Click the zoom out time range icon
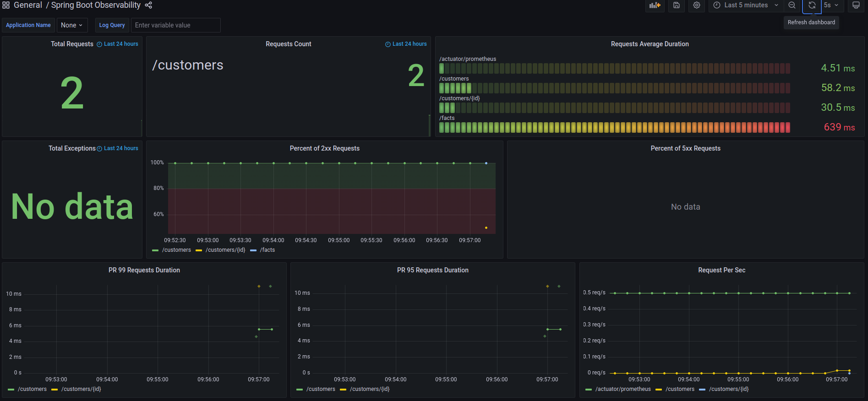This screenshot has width=868, height=401. point(792,5)
